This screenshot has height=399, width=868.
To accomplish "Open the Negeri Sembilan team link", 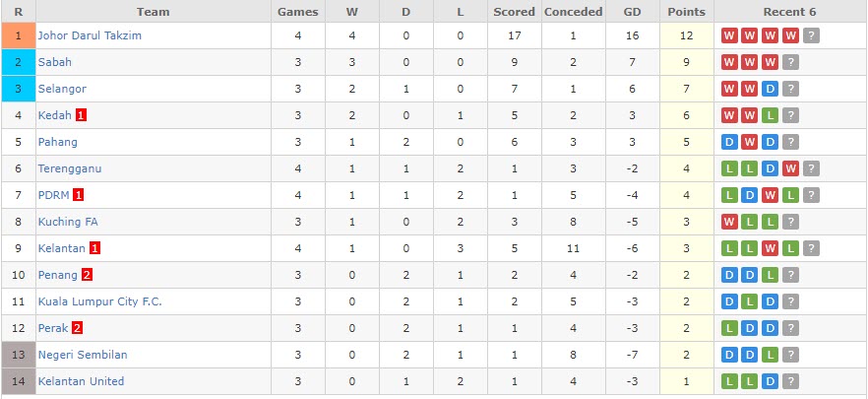I will (x=83, y=355).
